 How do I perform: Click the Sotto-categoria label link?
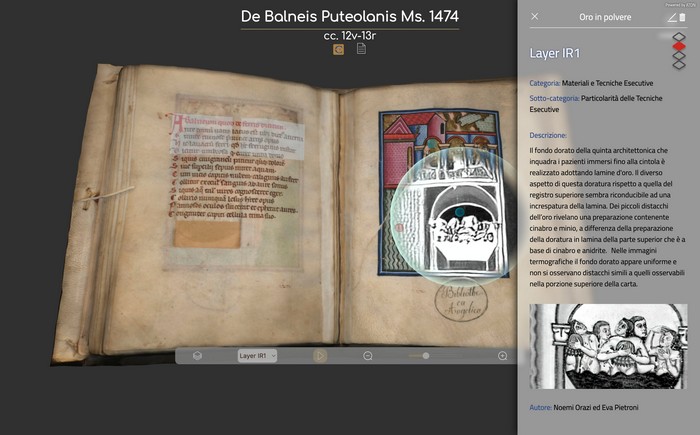(x=554, y=99)
